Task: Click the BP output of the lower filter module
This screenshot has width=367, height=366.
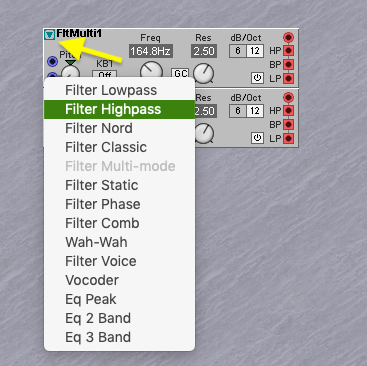Action: coord(289,124)
